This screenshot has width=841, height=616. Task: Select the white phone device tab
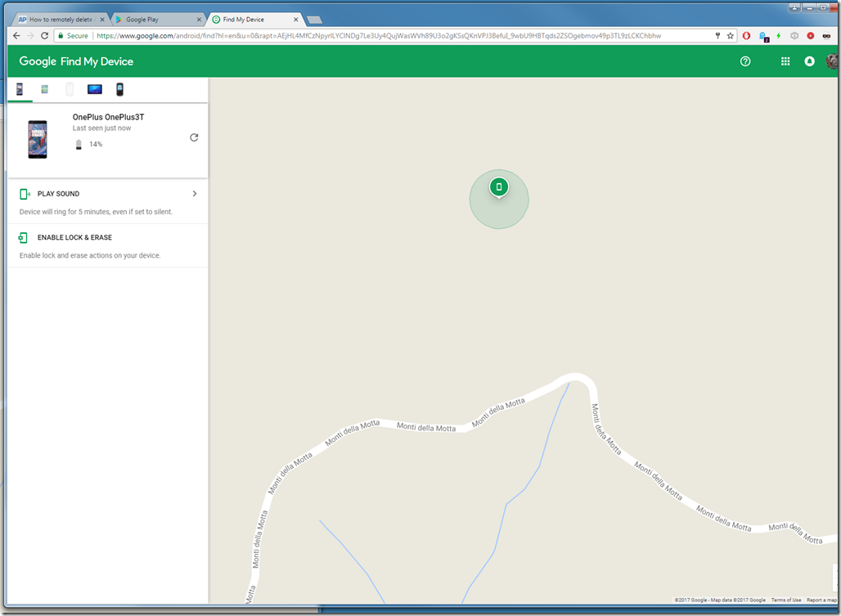pos(70,89)
